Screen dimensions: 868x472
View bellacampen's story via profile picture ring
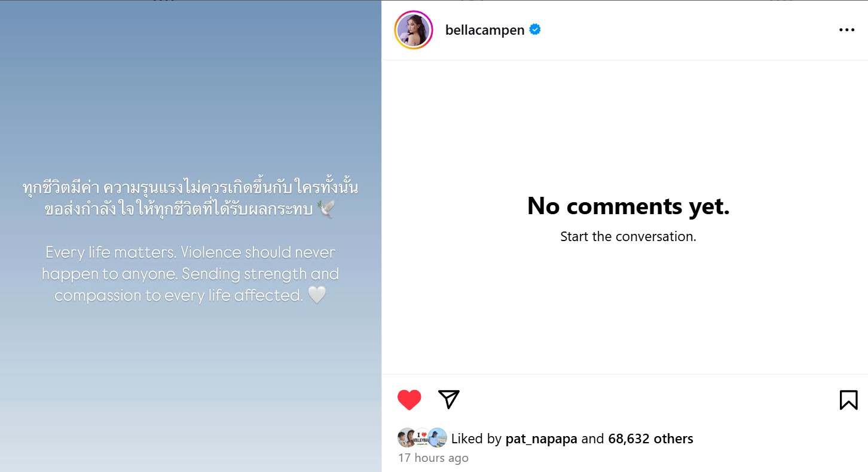pos(414,30)
